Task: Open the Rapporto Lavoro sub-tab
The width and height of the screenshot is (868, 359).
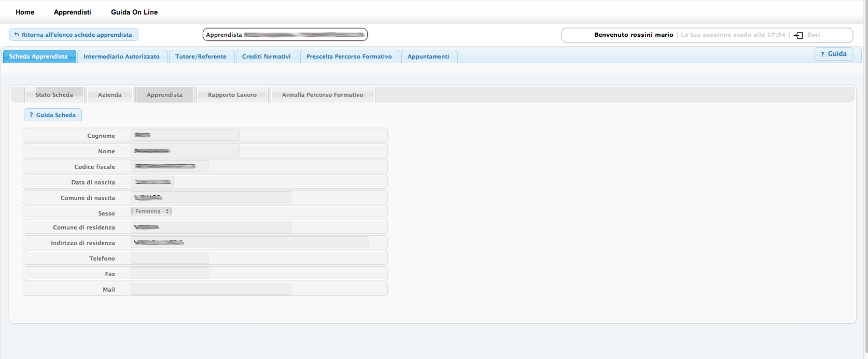Action: pyautogui.click(x=232, y=95)
